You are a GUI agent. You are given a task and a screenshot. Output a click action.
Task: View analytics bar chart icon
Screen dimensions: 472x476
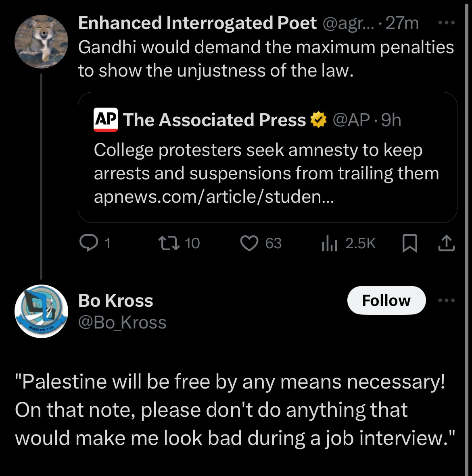[x=330, y=243]
